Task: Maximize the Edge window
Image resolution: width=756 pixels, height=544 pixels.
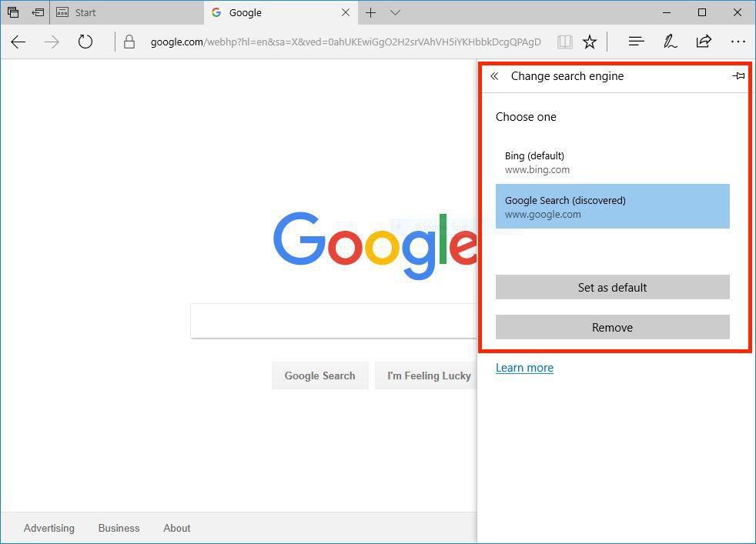Action: (x=702, y=12)
